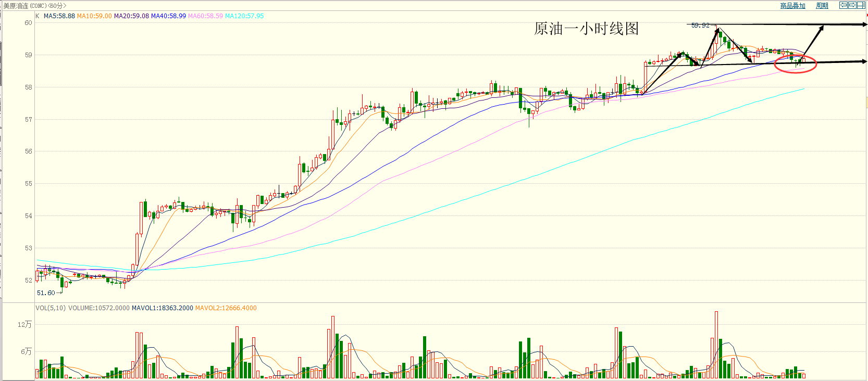Click the 51.60 low price label
This screenshot has height=381, width=868.
[46, 293]
